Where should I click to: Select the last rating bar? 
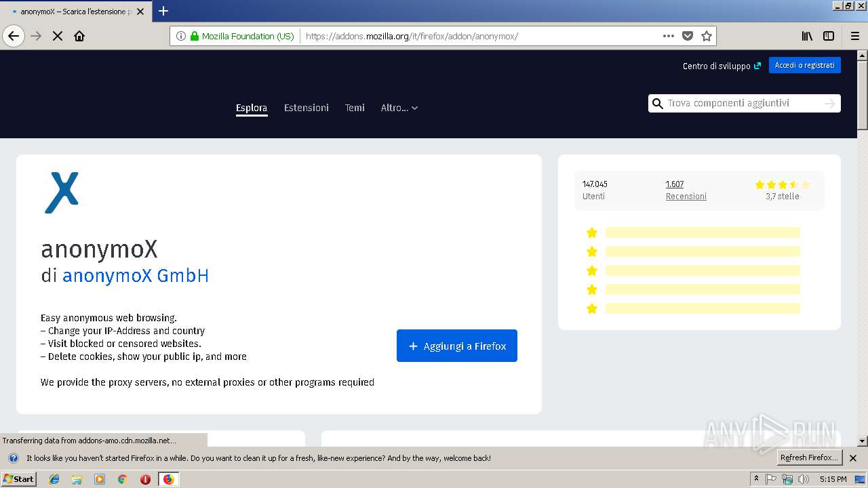pos(703,308)
